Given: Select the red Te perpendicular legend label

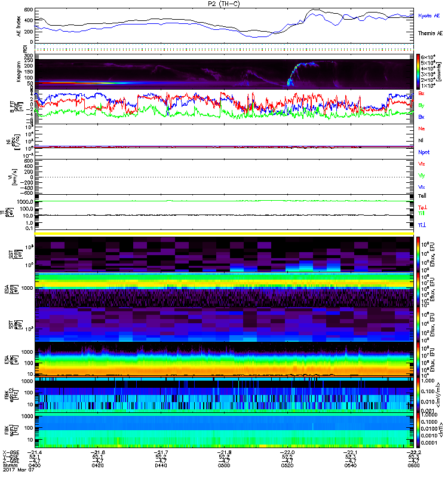Looking at the screenshot, I should click(422, 207).
